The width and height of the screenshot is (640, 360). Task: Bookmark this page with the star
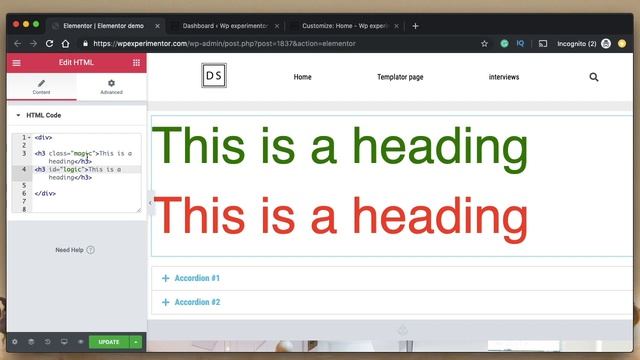[484, 44]
